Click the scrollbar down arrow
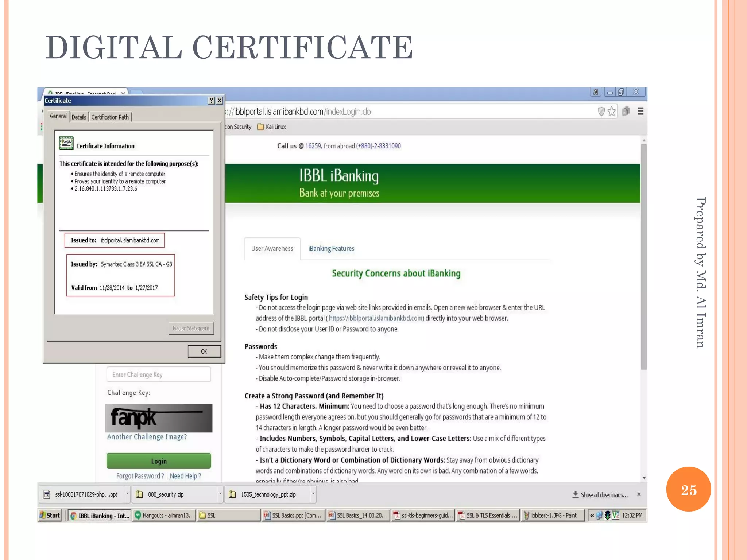 click(644, 478)
